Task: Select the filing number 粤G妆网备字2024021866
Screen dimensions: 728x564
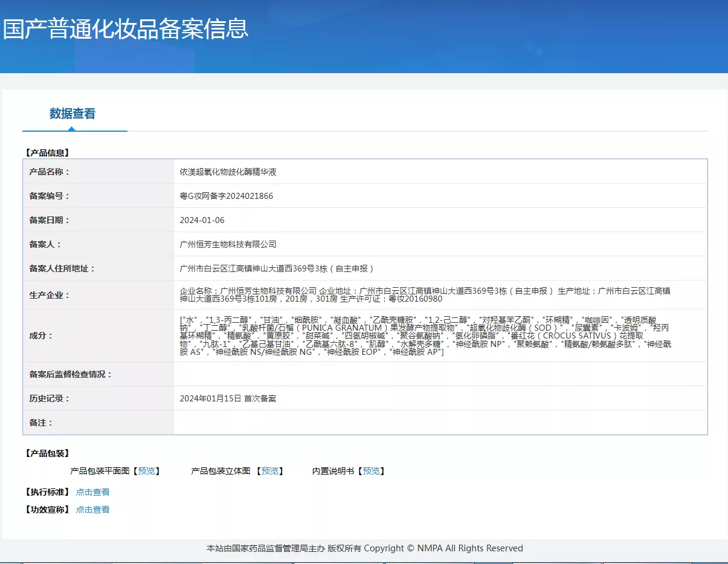Action: click(226, 196)
